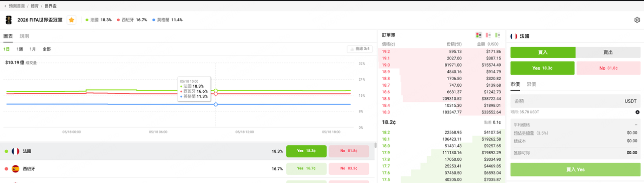Screen dimensions: 644x183
Task: Toggle 英格蘭 blue legend in the header
Action: pyautogui.click(x=167, y=20)
